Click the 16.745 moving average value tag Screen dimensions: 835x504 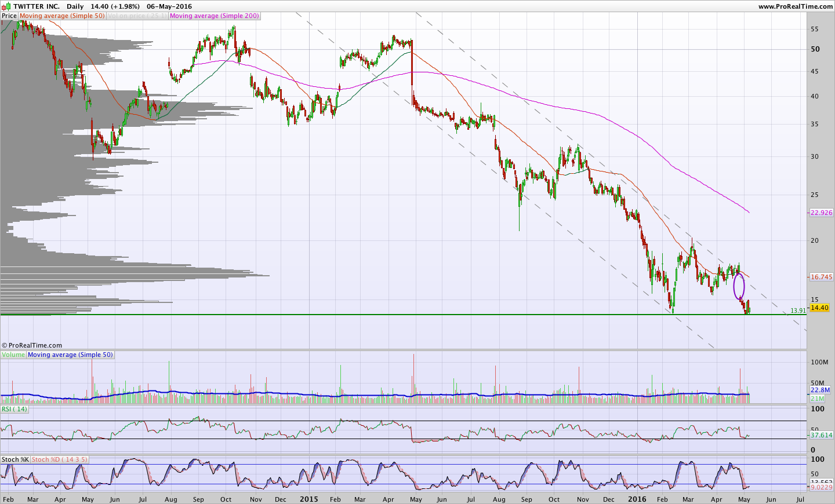tap(821, 277)
